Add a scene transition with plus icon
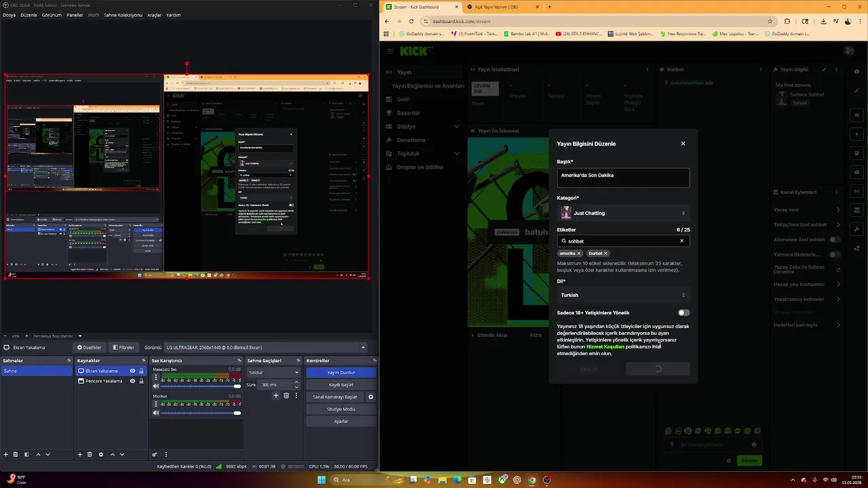The width and height of the screenshot is (868, 488). [x=275, y=396]
